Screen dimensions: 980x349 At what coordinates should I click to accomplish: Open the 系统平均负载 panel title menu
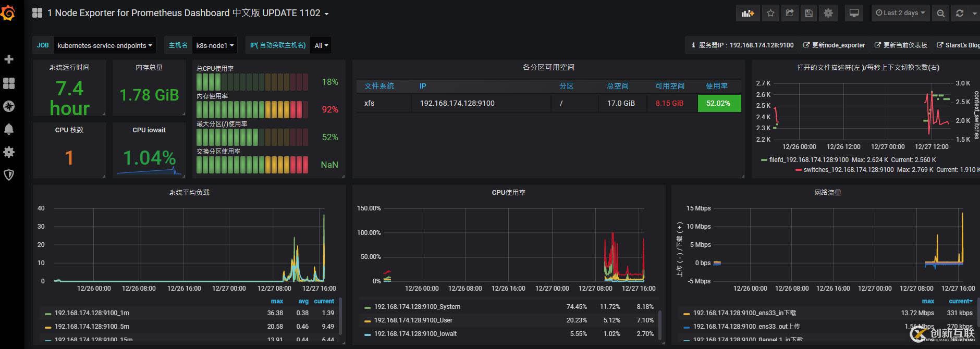click(x=189, y=192)
